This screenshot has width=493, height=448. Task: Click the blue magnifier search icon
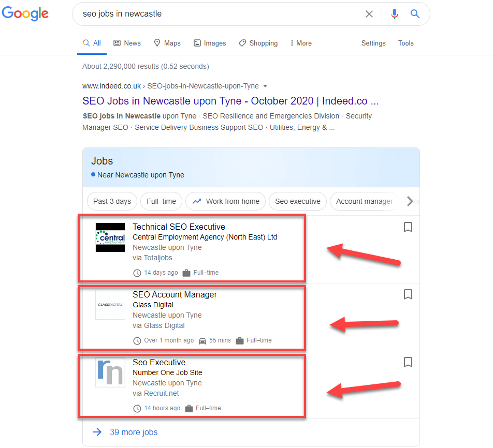tap(415, 14)
